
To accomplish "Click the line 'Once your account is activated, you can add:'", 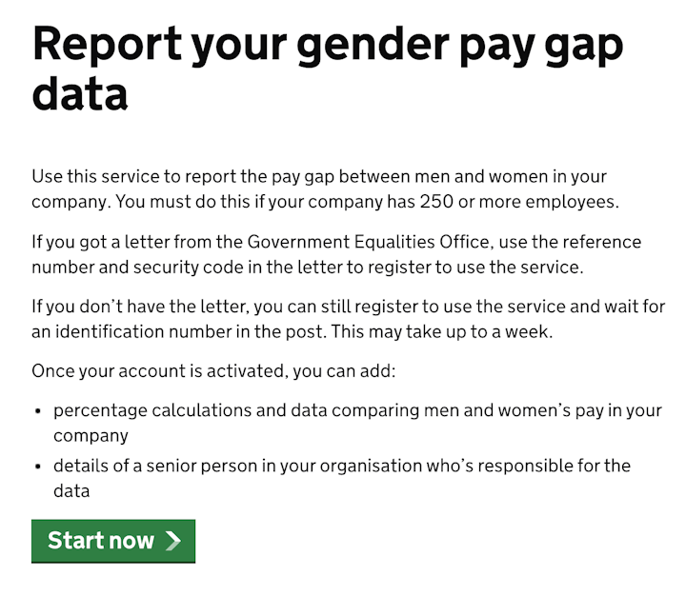I will tap(213, 371).
